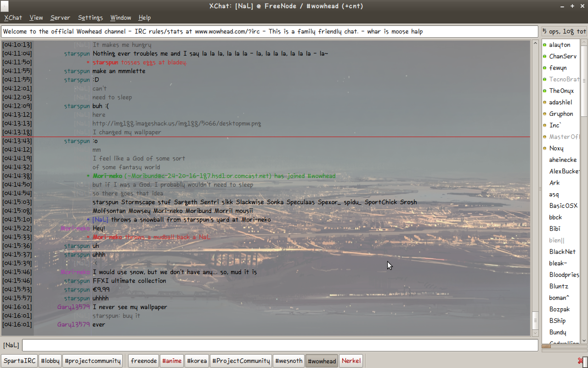Viewport: 588px width, 368px height.
Task: Click the green op dot beside TecnoBrat
Action: [x=545, y=79]
